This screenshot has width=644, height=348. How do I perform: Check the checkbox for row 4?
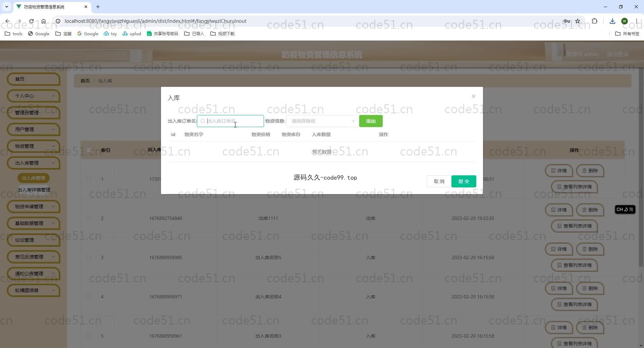tap(89, 297)
